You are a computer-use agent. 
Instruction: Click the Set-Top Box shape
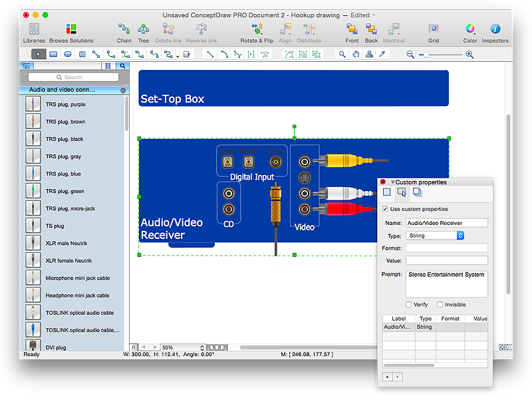[293, 89]
